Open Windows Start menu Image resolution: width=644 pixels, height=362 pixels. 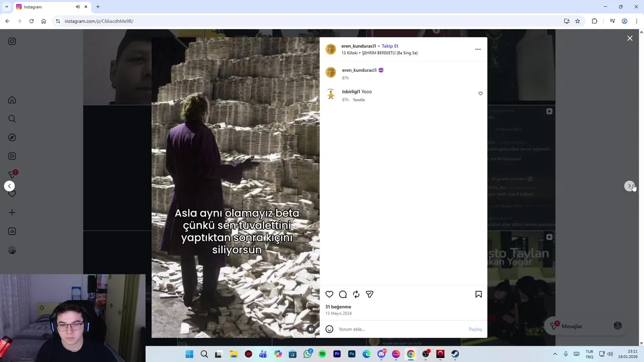click(x=189, y=354)
